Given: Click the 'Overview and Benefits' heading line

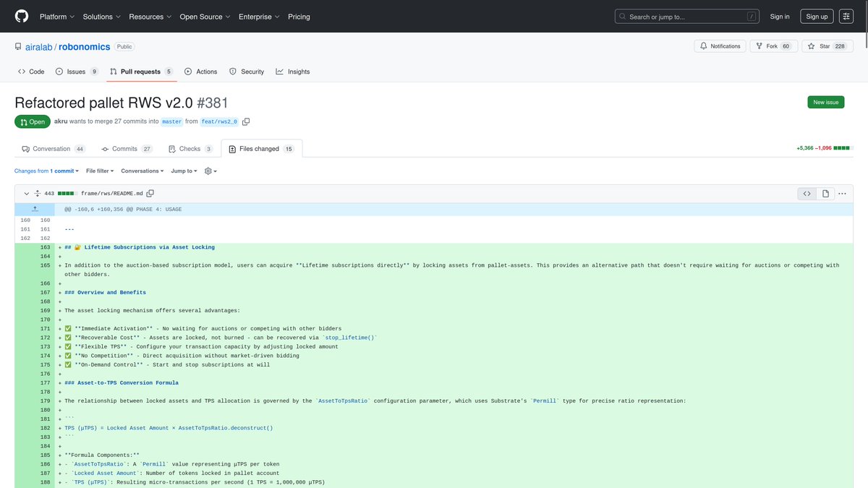Looking at the screenshot, I should tap(454, 293).
